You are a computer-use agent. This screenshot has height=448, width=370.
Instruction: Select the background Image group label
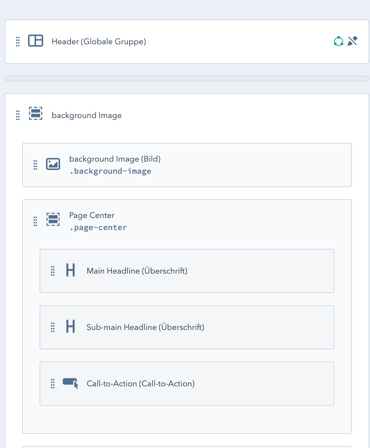pos(87,115)
